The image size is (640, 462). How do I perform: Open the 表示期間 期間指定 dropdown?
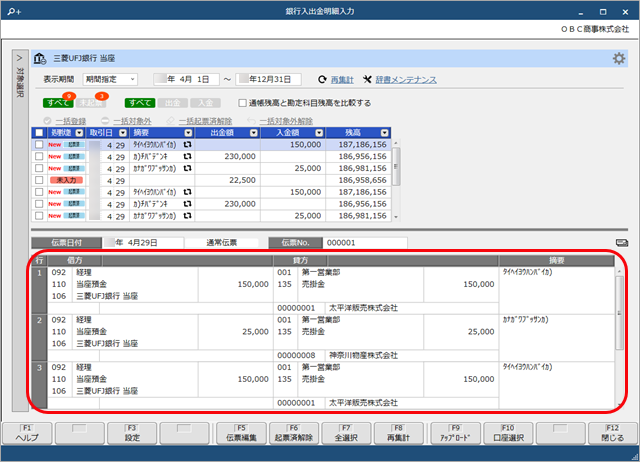tap(110, 79)
